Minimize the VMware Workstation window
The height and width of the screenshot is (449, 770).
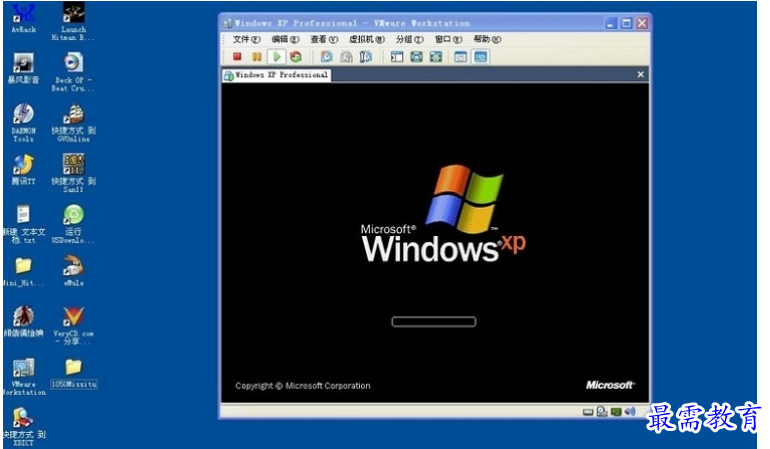click(610, 23)
